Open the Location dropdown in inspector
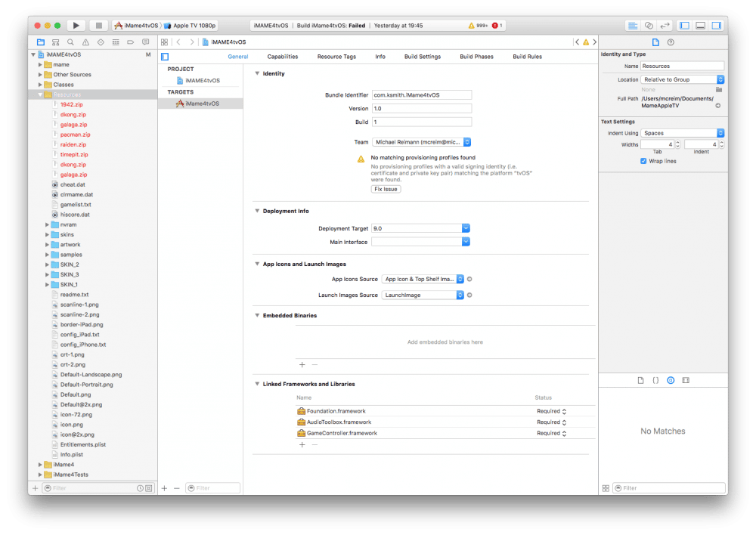The image size is (756, 535). pyautogui.click(x=682, y=79)
